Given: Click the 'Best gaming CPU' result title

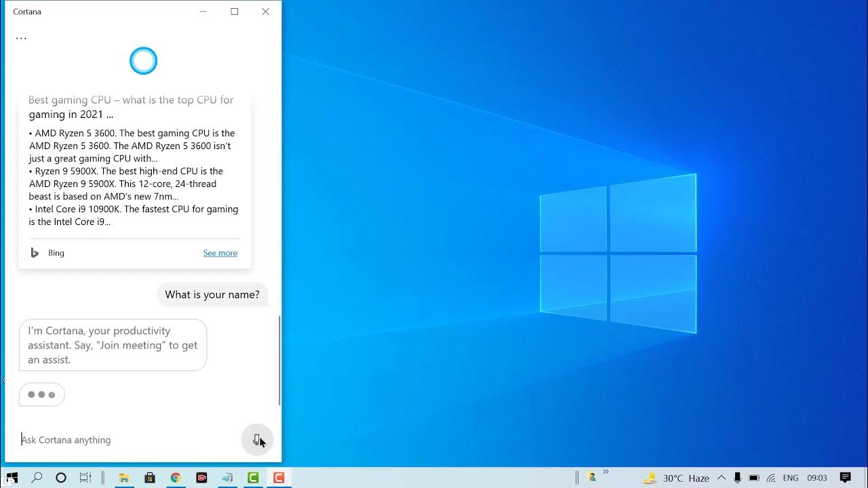Looking at the screenshot, I should coord(131,107).
